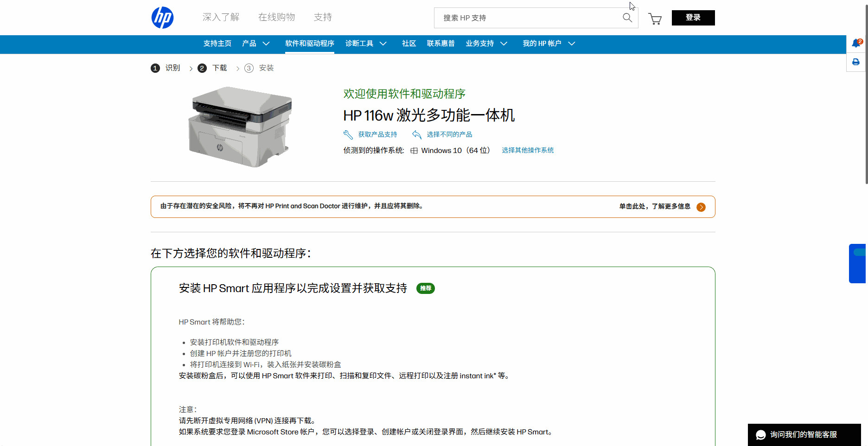Open the 支持 menu
The image size is (868, 446).
(323, 17)
